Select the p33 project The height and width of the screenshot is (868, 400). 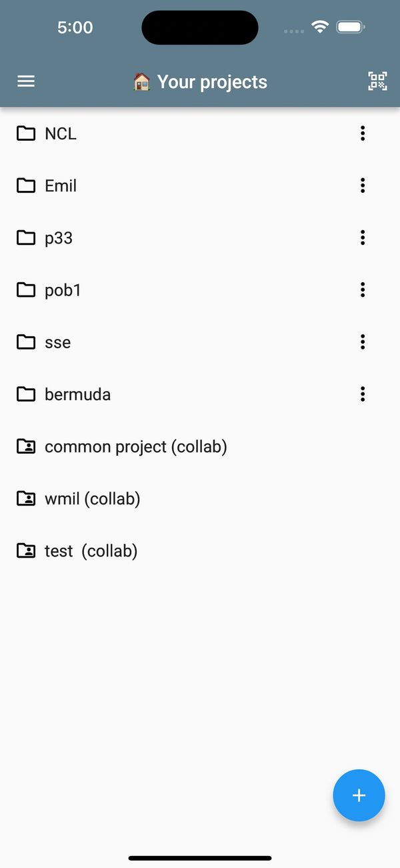click(59, 238)
